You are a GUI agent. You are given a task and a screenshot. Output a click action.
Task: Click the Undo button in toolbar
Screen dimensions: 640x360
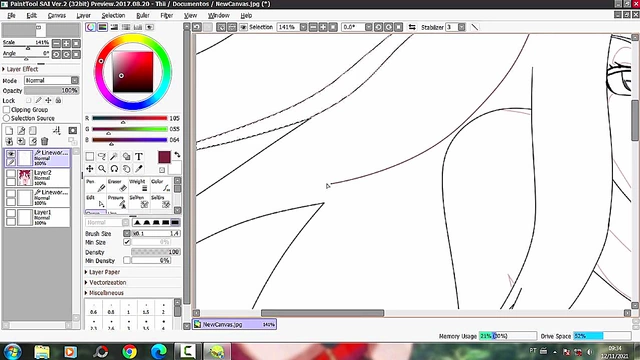(x=197, y=27)
